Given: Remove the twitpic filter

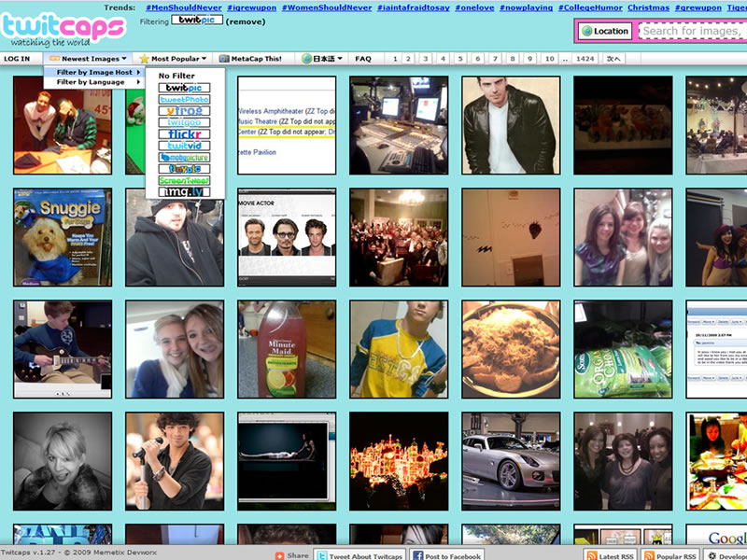Looking at the screenshot, I should click(x=247, y=21).
